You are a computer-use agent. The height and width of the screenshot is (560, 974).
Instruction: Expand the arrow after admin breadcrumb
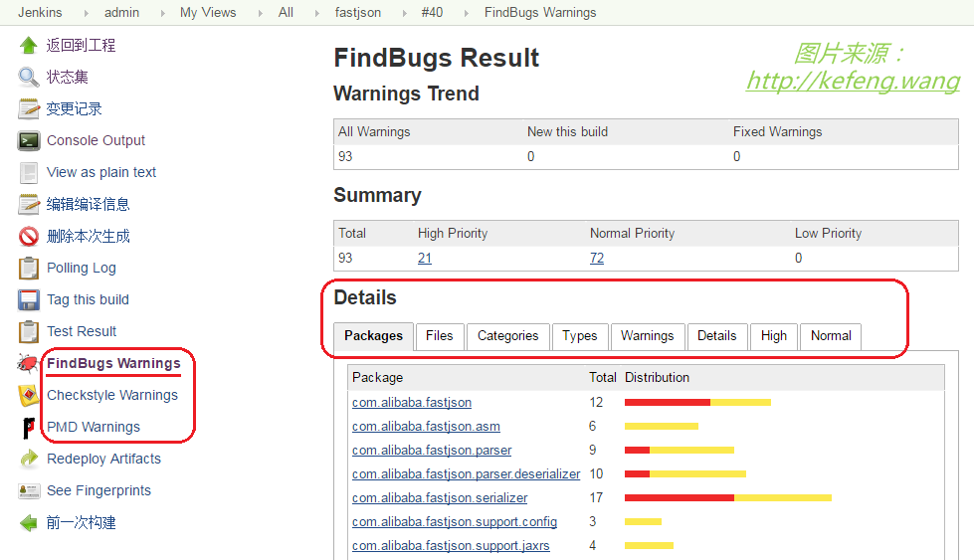[163, 13]
